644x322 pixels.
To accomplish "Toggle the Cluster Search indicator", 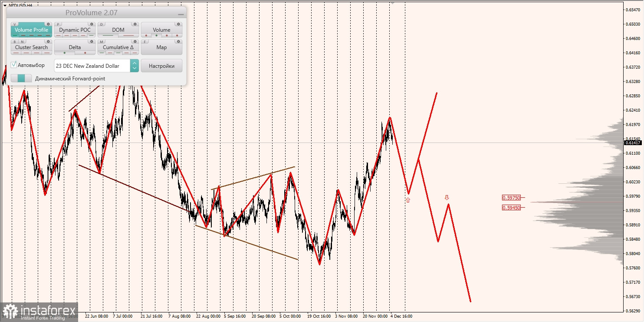I will tap(32, 47).
